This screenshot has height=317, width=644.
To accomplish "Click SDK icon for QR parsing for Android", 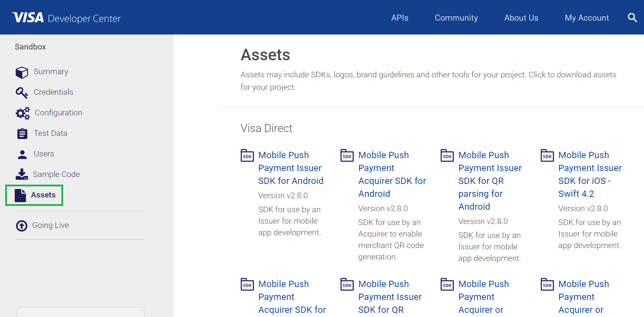I will pos(447,155).
